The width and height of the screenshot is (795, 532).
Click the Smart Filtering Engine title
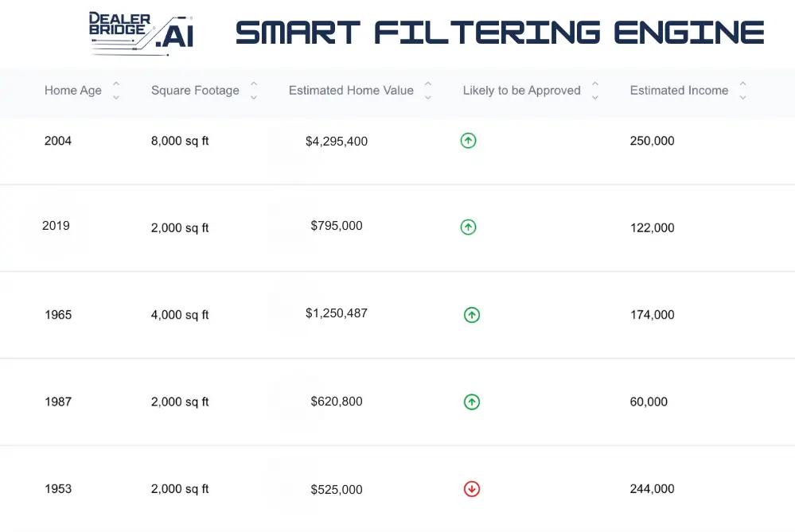500,33
